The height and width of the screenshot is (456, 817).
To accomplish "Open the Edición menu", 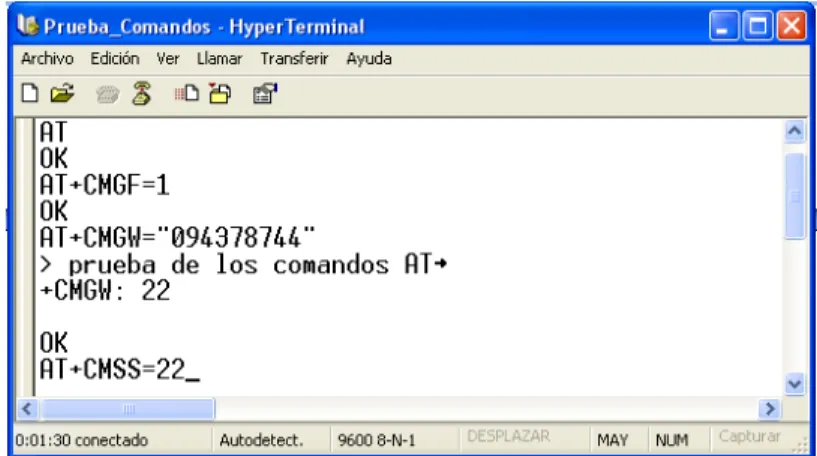I will pos(115,59).
